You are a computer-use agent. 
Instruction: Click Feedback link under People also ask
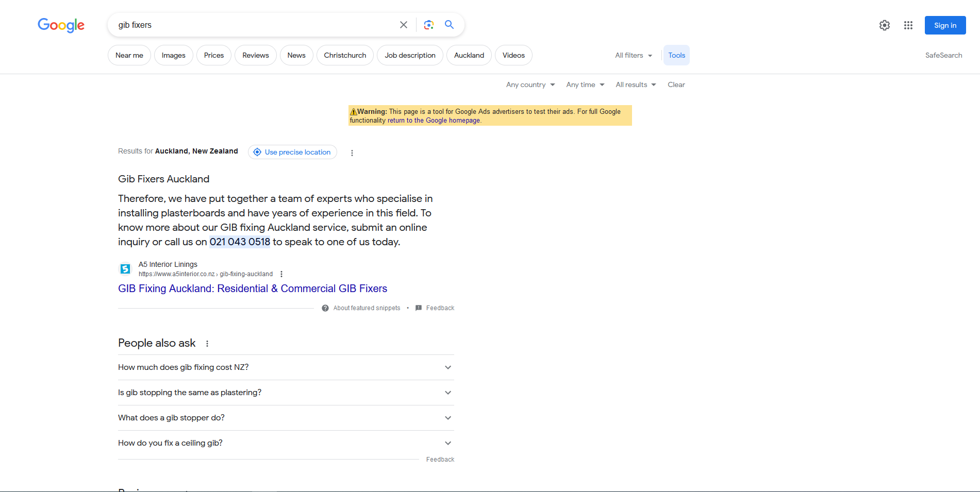(440, 460)
